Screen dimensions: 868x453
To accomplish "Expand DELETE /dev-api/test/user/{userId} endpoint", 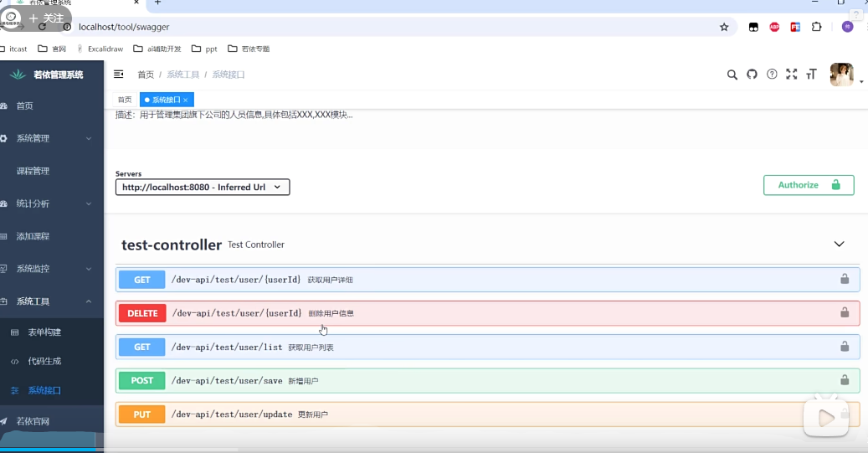I will 488,313.
